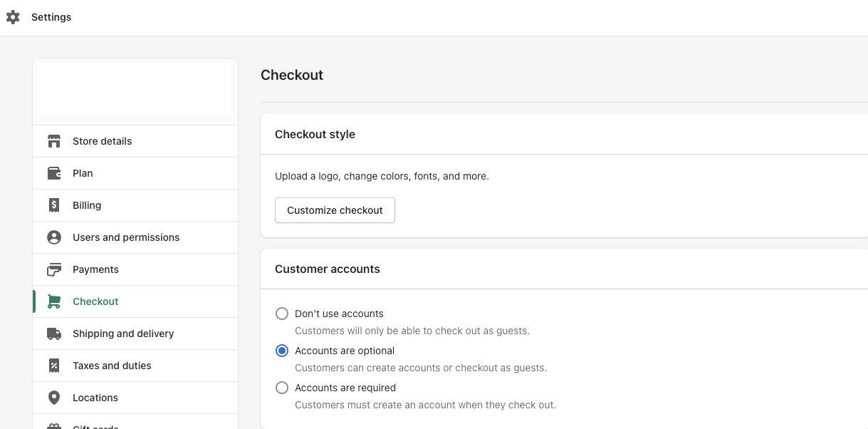
Task: Open Store details settings
Action: 102,140
